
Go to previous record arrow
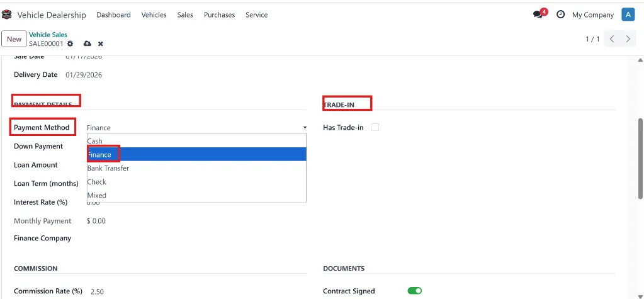[612, 39]
